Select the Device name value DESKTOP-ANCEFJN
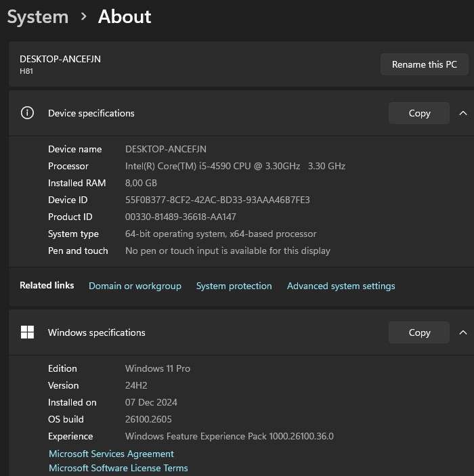Image resolution: width=474 pixels, height=476 pixels. point(166,149)
